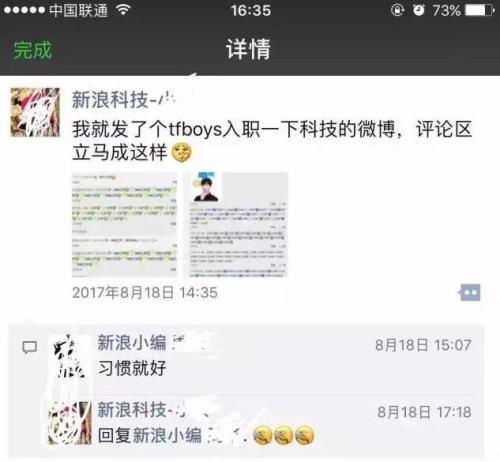Open the first comment screenshot thumbnail
This screenshot has width=500, height=462.
click(125, 225)
